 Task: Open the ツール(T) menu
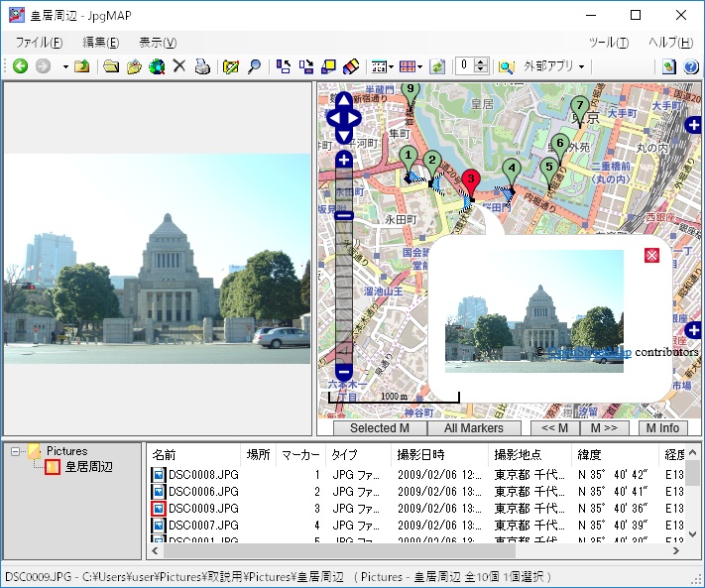pos(608,43)
